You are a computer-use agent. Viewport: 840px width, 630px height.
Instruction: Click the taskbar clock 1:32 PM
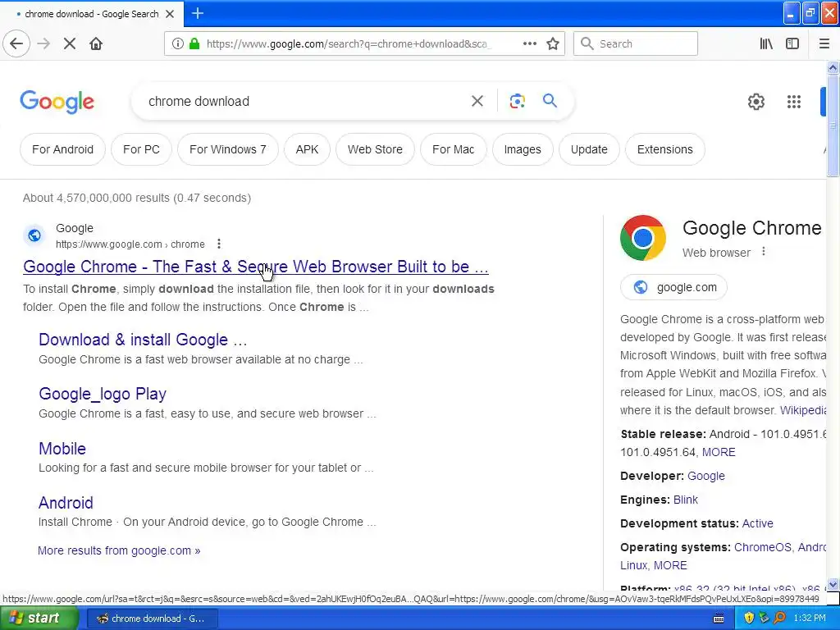(810, 619)
